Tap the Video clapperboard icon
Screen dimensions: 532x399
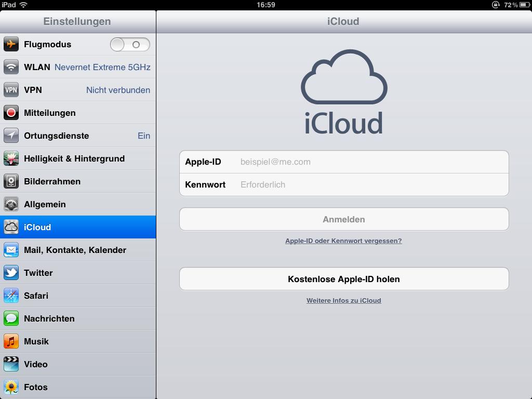click(11, 364)
